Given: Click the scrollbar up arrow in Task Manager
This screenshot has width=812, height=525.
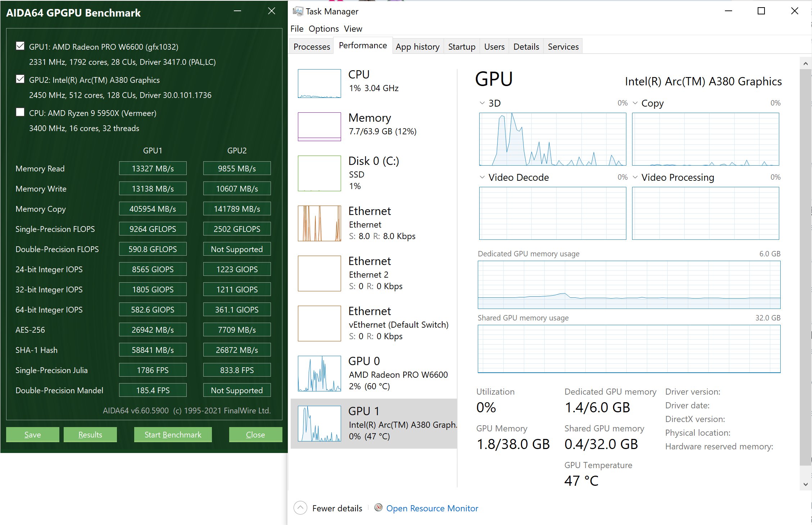Looking at the screenshot, I should (806, 63).
